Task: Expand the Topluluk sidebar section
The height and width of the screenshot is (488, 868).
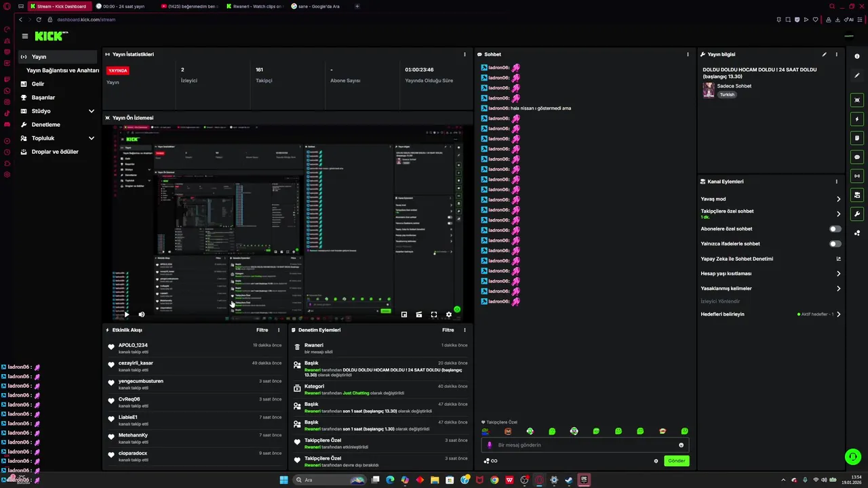Action: (x=91, y=138)
